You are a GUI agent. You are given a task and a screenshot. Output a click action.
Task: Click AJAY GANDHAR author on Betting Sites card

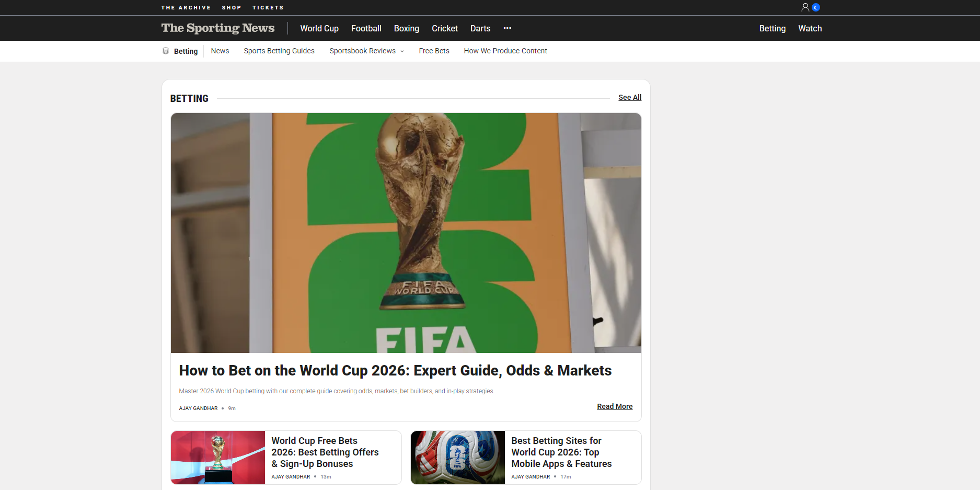(531, 477)
